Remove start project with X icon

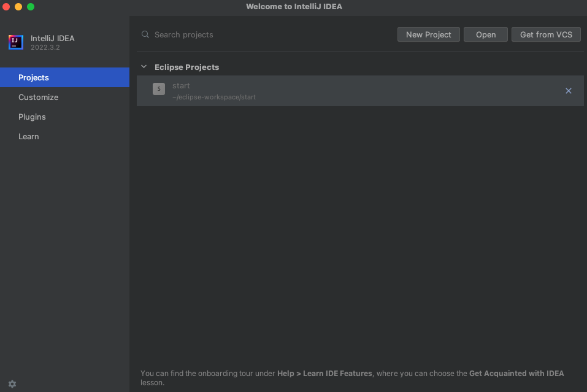click(568, 91)
